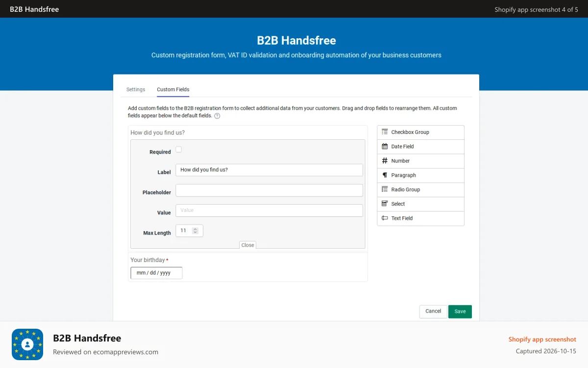This screenshot has height=368, width=588.
Task: Click the Paragraph pilcrow icon
Action: pos(385,175)
